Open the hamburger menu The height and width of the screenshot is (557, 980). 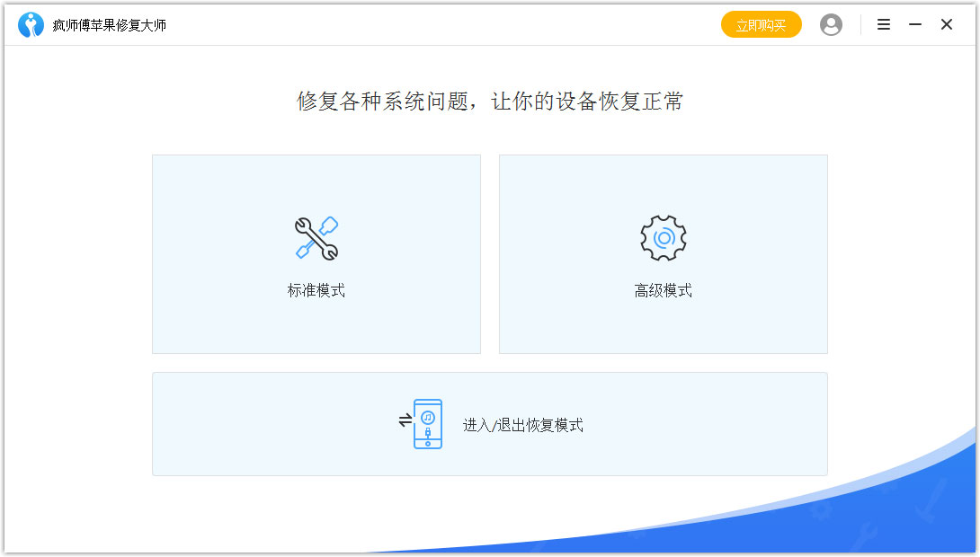point(883,24)
